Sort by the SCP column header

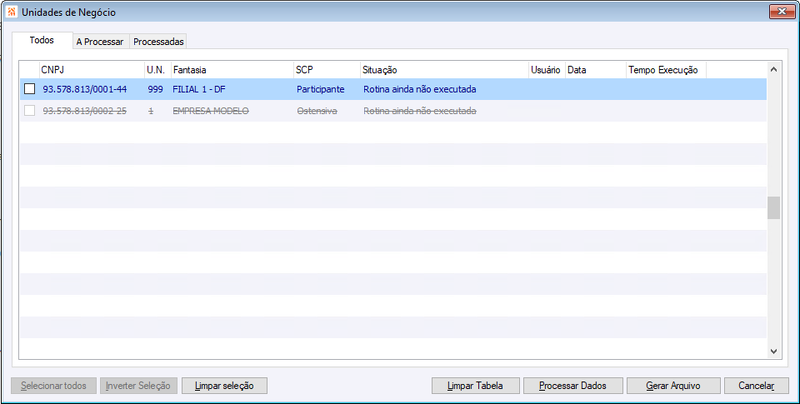click(x=327, y=70)
